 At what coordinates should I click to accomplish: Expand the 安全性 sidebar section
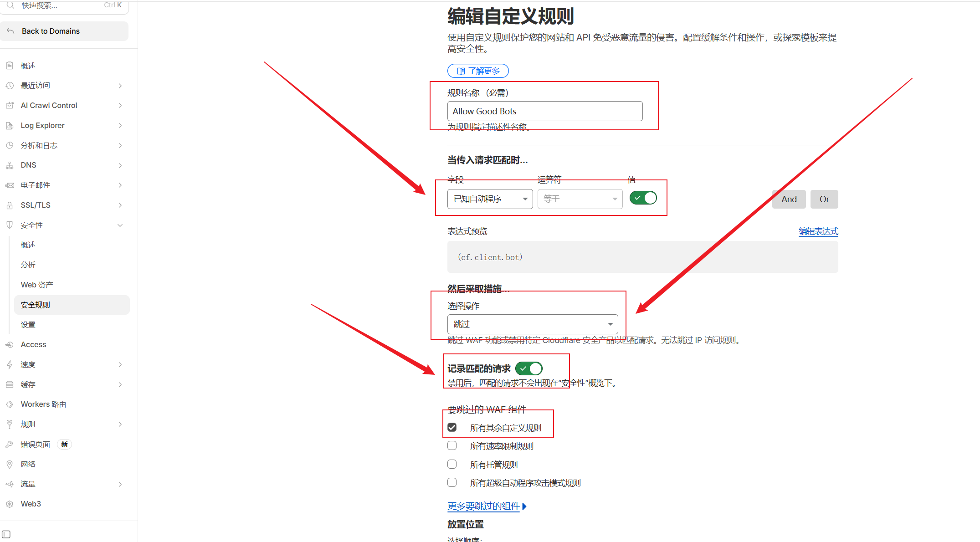tap(32, 225)
